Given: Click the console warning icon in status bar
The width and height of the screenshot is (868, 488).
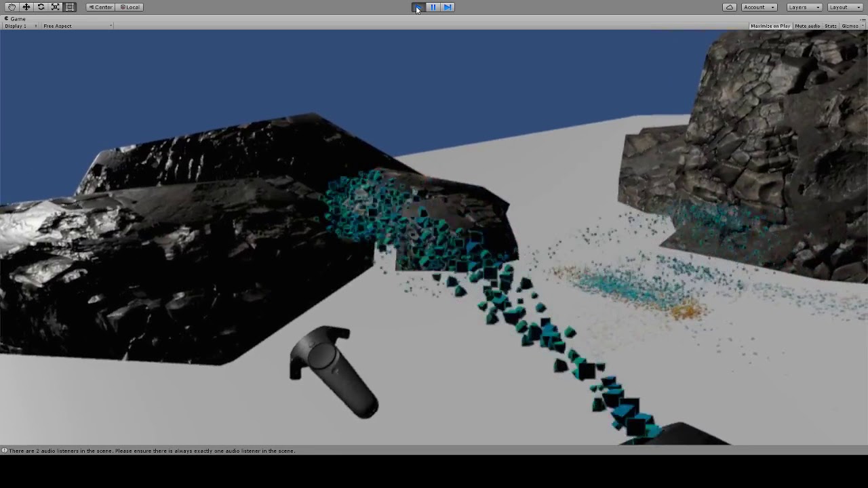Looking at the screenshot, I should 4,451.
